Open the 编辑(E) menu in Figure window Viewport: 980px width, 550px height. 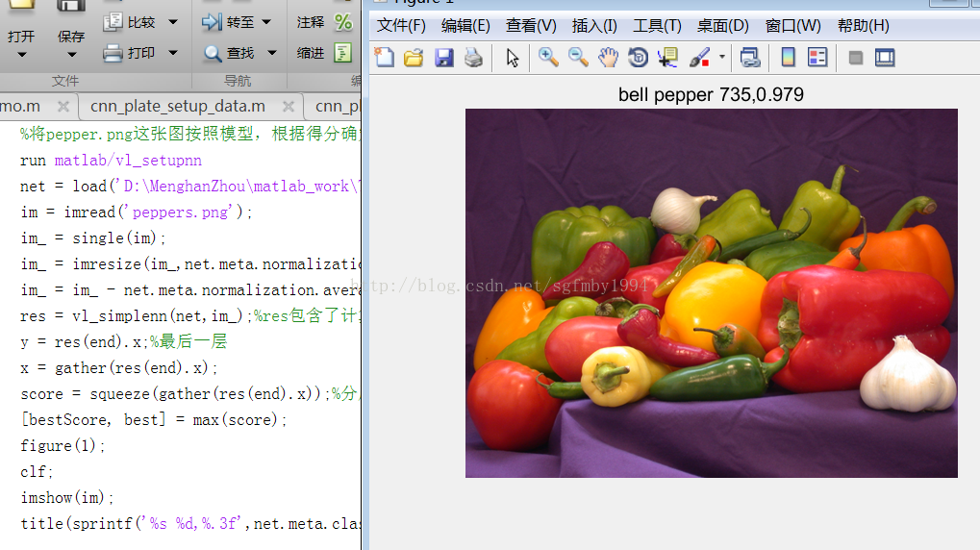[x=465, y=26]
